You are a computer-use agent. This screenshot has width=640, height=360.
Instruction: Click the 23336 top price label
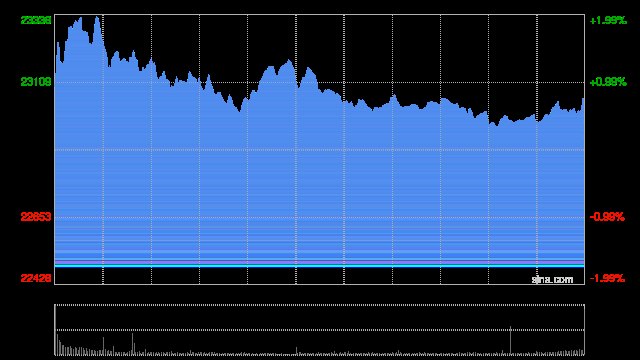[x=36, y=20]
